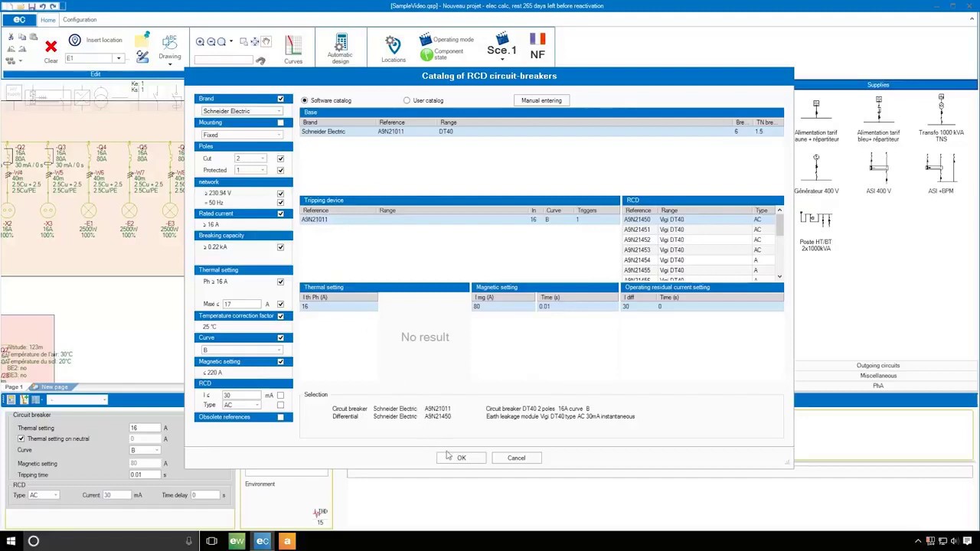Click the Manual entering button

click(x=541, y=100)
